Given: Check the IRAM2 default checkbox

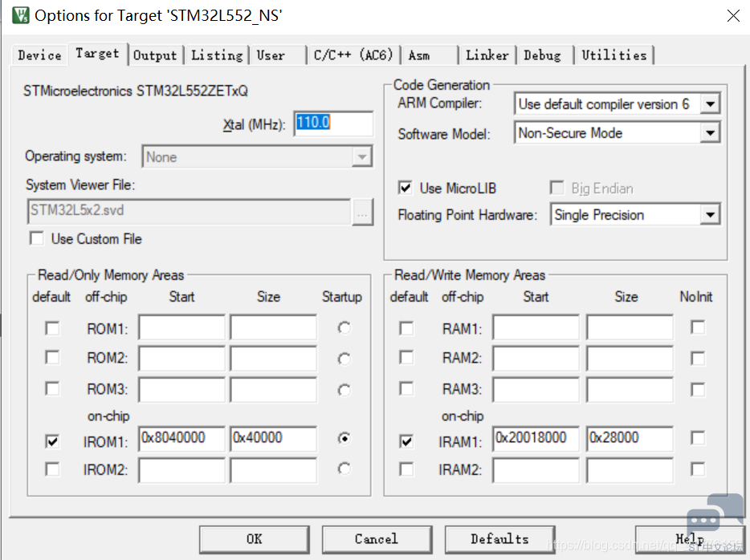Looking at the screenshot, I should tap(406, 469).
